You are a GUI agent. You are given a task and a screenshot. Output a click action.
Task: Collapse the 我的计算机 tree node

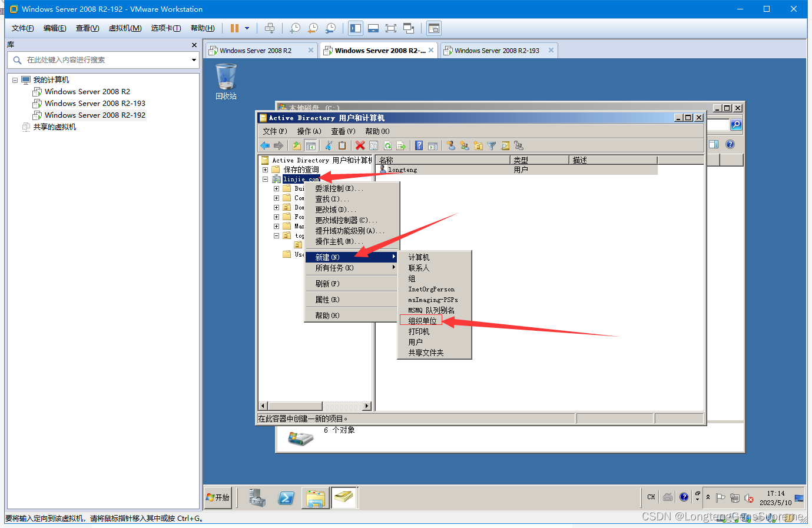[x=15, y=80]
